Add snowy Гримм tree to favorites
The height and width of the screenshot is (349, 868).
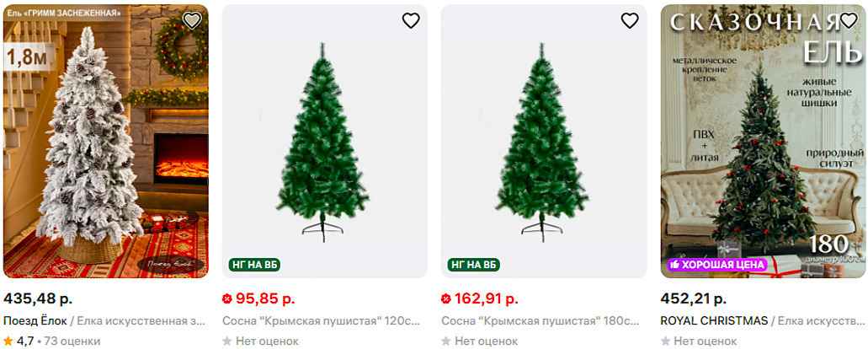192,20
